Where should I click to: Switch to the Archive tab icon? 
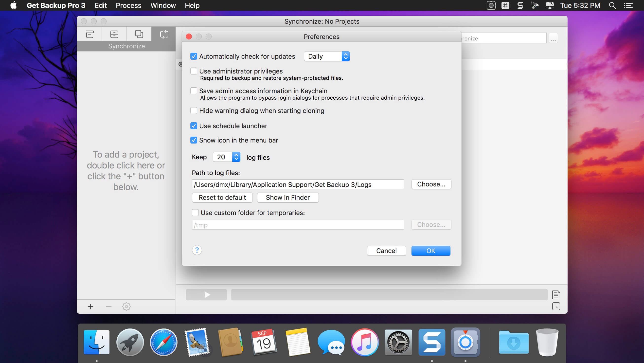pyautogui.click(x=114, y=34)
